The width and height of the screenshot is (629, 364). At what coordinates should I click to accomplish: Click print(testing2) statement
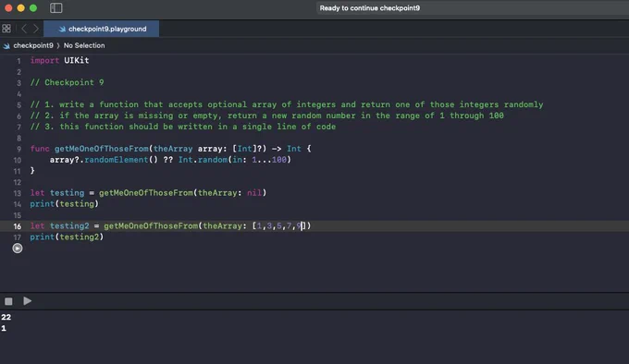[67, 237]
